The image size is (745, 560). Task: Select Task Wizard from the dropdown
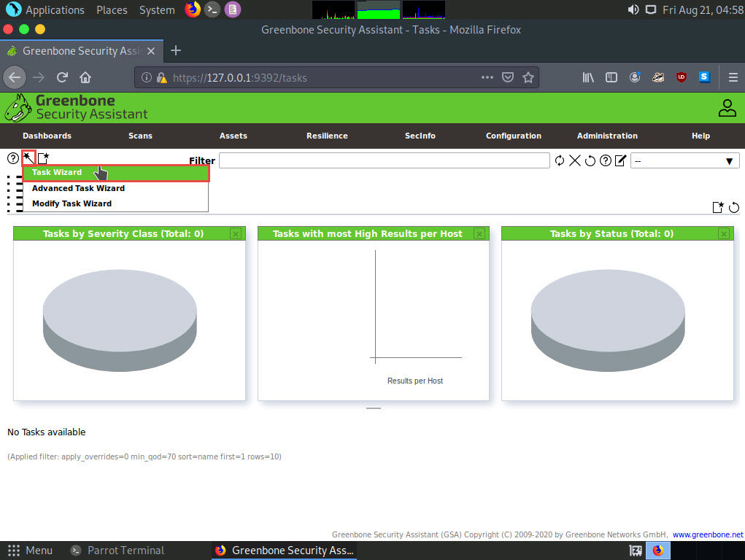click(116, 172)
